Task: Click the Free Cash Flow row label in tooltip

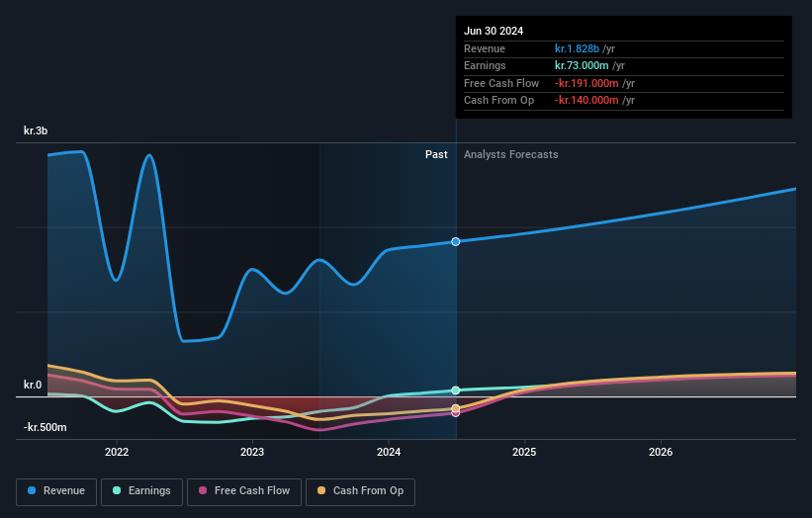Action: point(501,83)
